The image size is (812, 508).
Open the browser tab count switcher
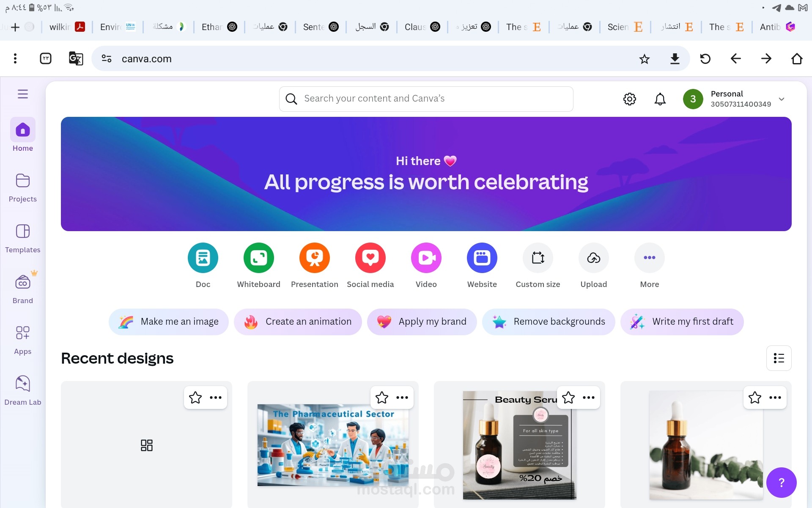click(x=46, y=58)
